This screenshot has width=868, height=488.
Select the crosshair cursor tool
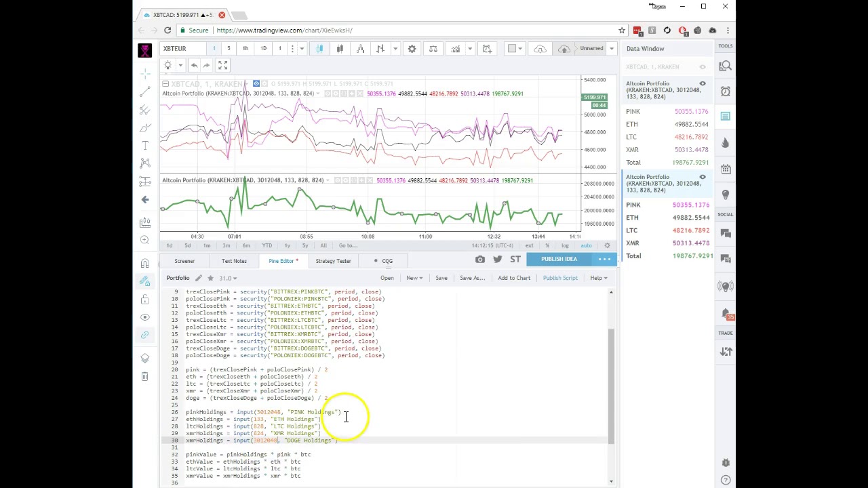145,73
